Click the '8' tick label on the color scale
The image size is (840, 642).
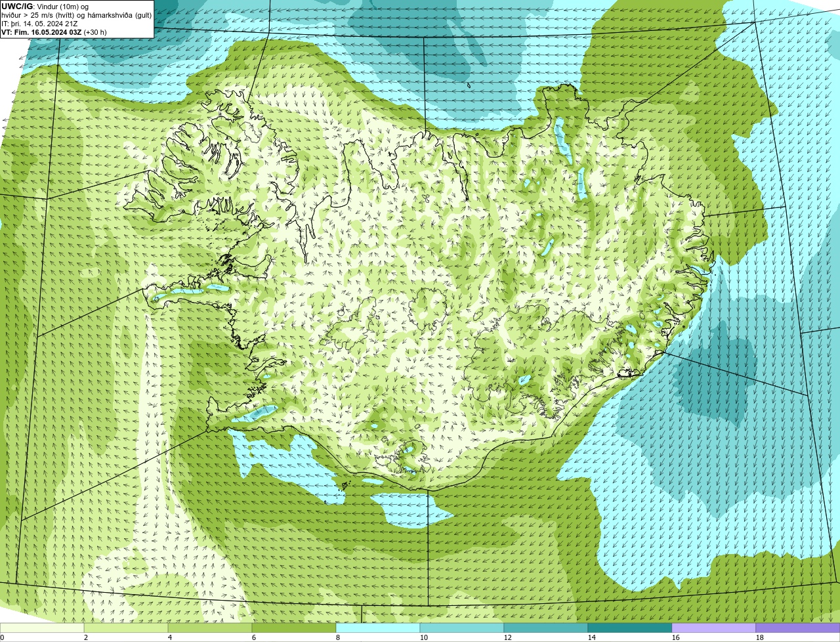[338, 637]
